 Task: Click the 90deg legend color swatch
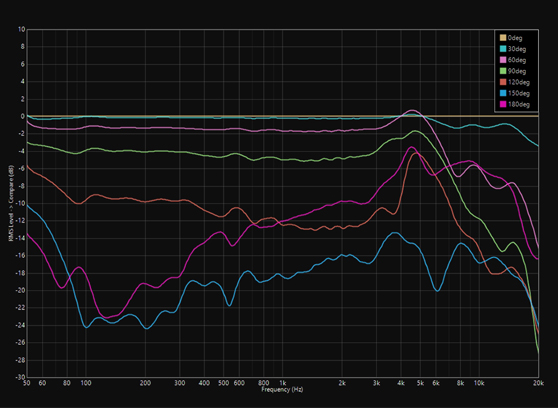pos(503,71)
